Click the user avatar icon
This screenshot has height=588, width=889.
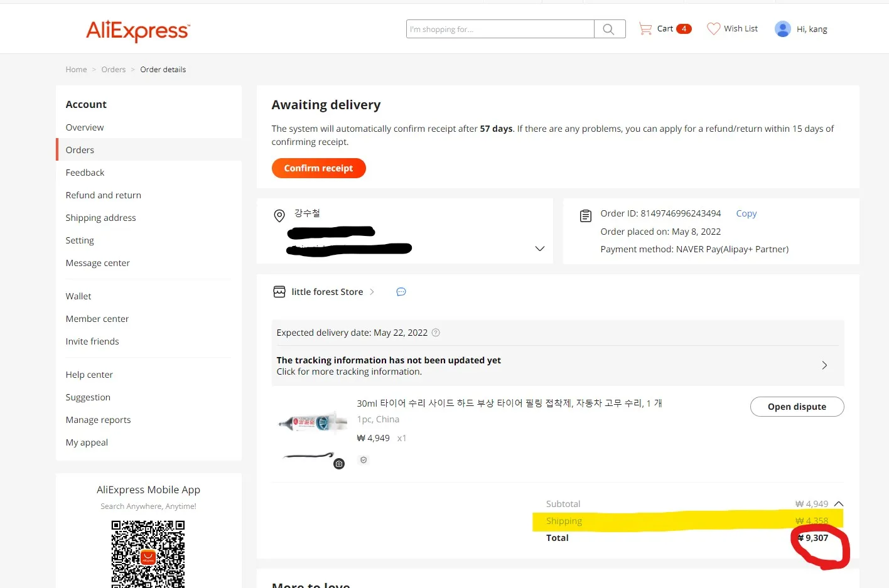point(782,29)
